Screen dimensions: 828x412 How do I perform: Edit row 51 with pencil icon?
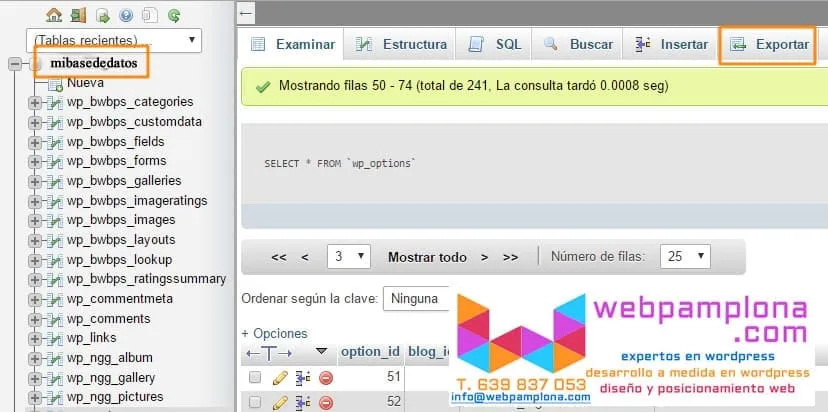pos(280,378)
